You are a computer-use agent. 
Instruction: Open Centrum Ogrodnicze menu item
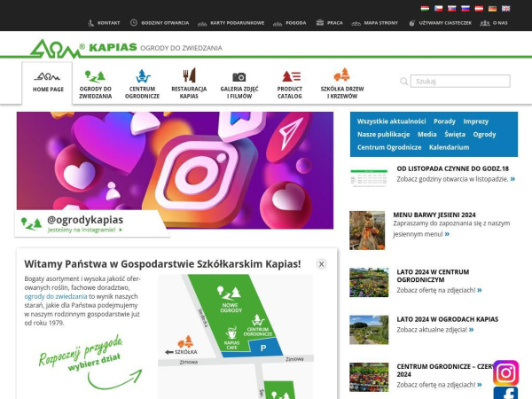click(x=142, y=84)
